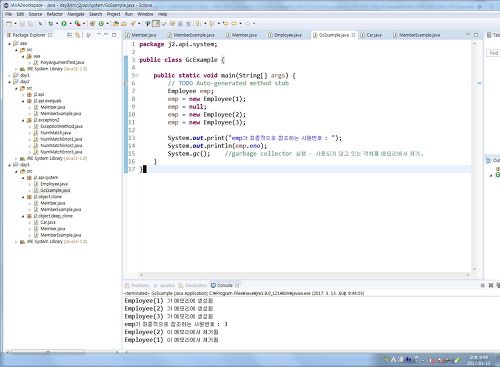Switch to the Problems tab

click(137, 285)
